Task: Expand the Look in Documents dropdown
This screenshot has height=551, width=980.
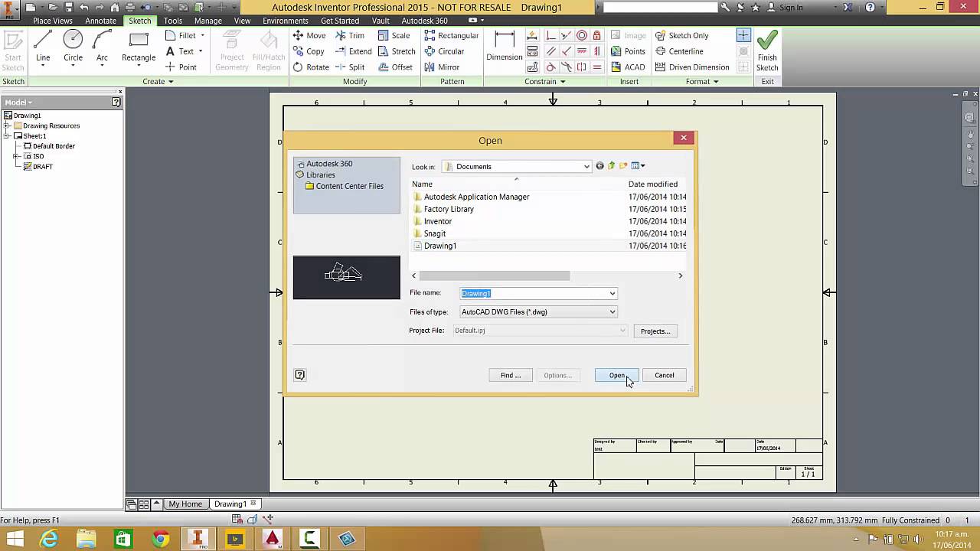Action: point(586,166)
